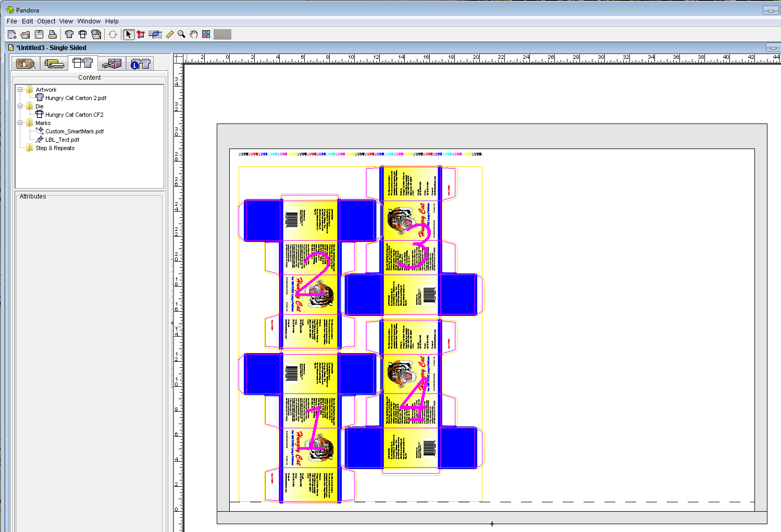Select Hungry Cat Carton 2.pdf artwork item

tap(76, 98)
